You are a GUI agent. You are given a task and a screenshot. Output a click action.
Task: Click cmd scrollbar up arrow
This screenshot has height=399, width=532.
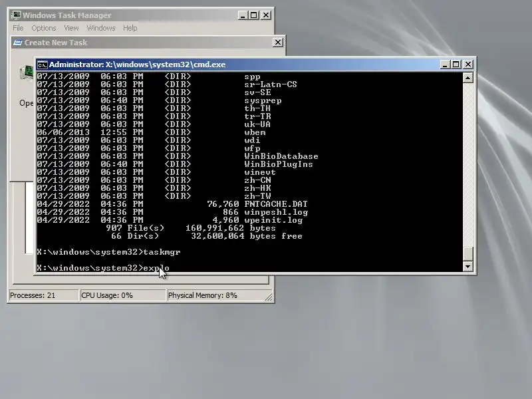[468, 78]
